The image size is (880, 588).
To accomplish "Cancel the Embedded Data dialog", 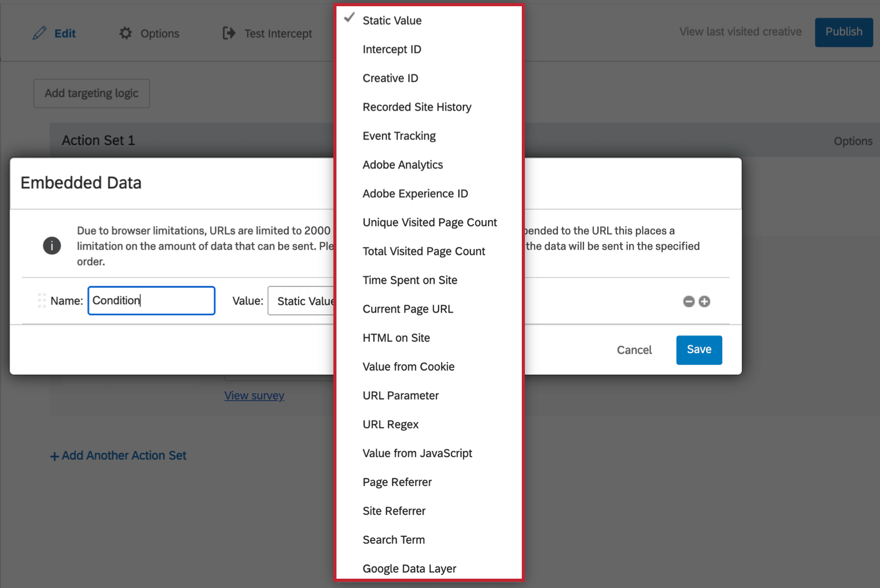I will pyautogui.click(x=634, y=350).
